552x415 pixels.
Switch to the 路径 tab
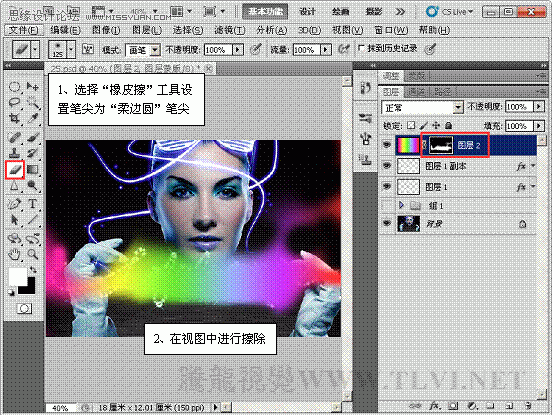coord(443,92)
